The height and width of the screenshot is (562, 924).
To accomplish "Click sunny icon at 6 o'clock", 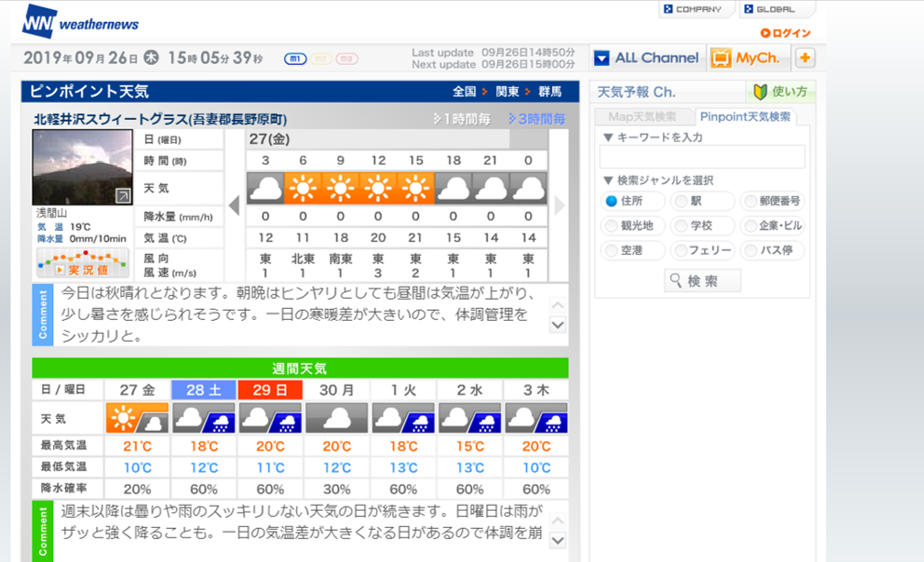I will tap(302, 189).
